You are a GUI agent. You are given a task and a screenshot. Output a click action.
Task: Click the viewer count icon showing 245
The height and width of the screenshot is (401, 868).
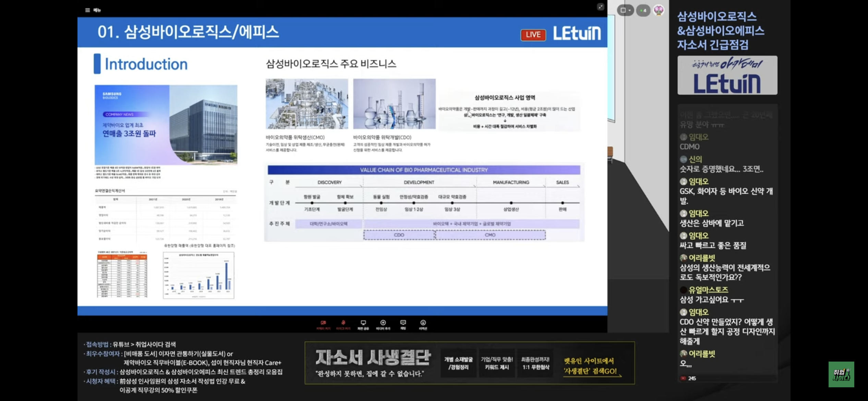coord(683,378)
